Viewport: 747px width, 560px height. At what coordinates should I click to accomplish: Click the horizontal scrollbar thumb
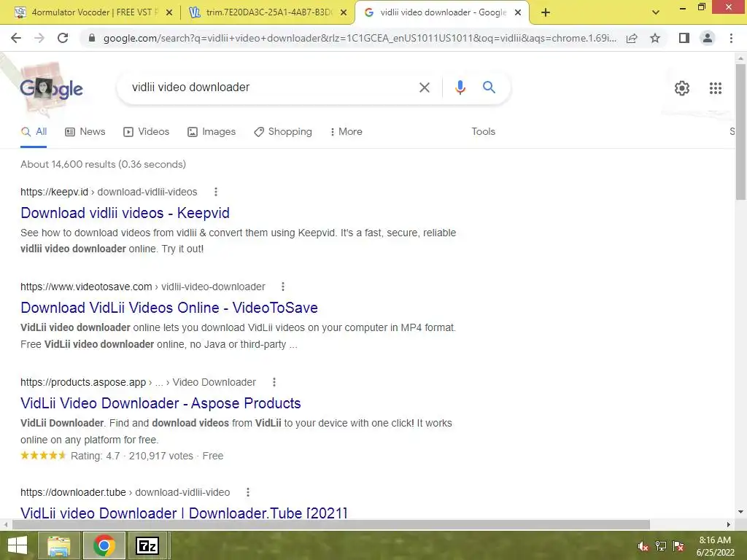click(331, 524)
